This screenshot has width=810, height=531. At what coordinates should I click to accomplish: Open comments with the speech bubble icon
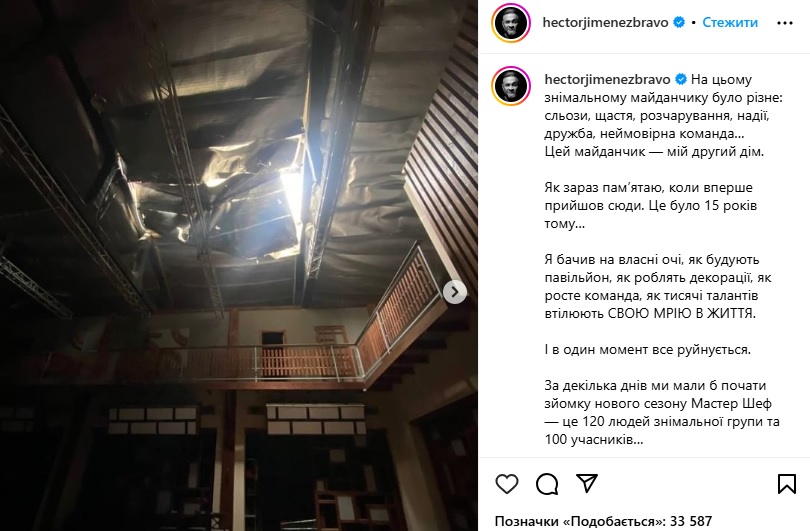tap(547, 484)
